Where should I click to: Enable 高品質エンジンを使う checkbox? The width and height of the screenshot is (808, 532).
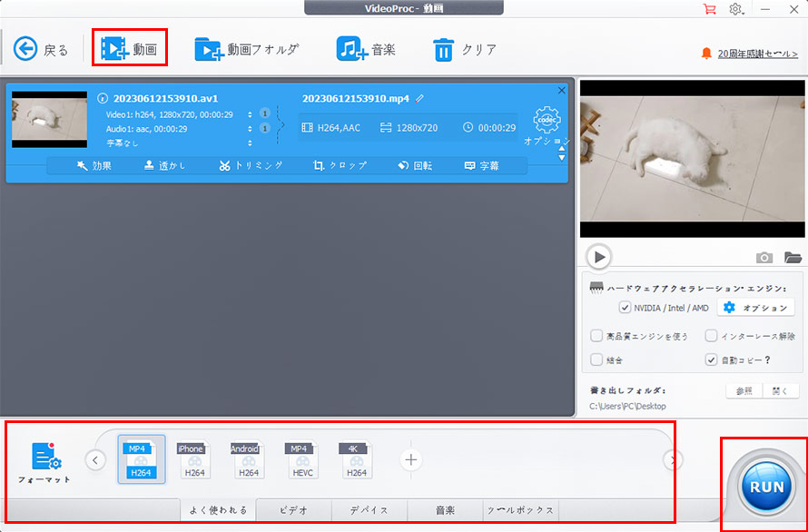coord(596,336)
